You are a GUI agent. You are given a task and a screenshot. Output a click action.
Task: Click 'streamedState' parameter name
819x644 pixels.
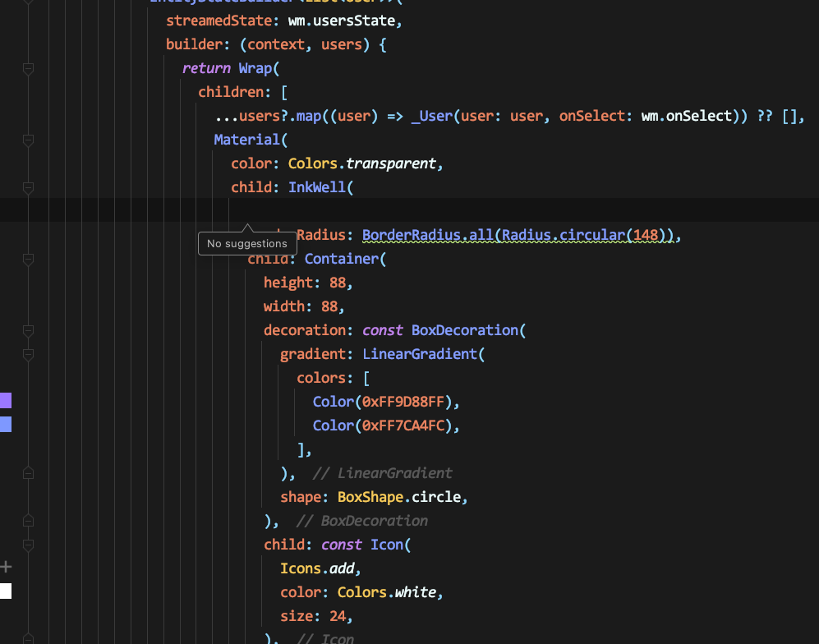(x=219, y=21)
